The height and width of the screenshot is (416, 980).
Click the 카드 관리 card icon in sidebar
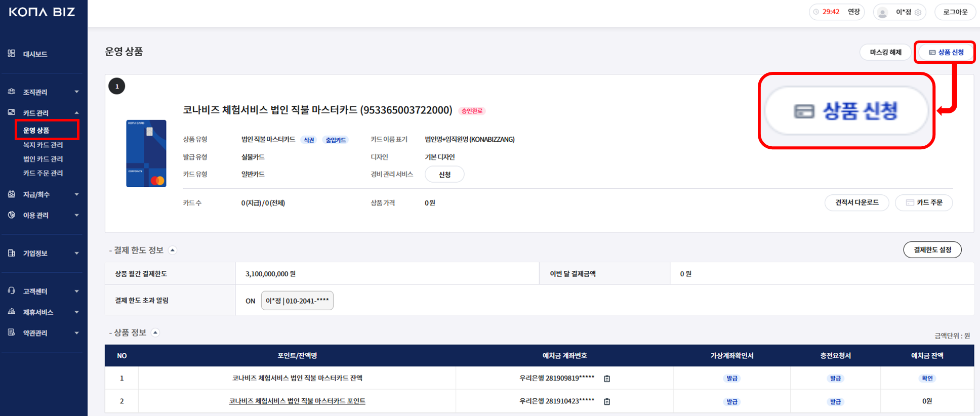tap(11, 112)
